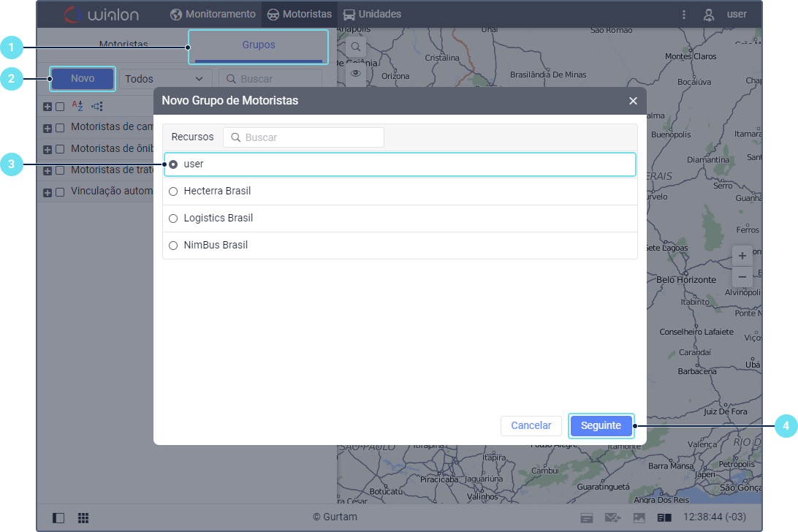
Task: Toggle the map visible layers eye icon
Action: pos(356,73)
